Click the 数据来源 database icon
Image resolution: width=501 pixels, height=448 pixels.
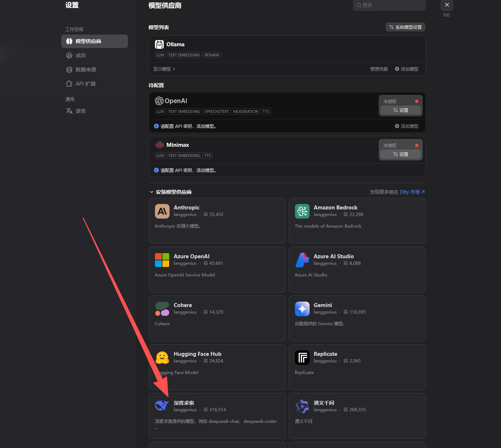(69, 70)
